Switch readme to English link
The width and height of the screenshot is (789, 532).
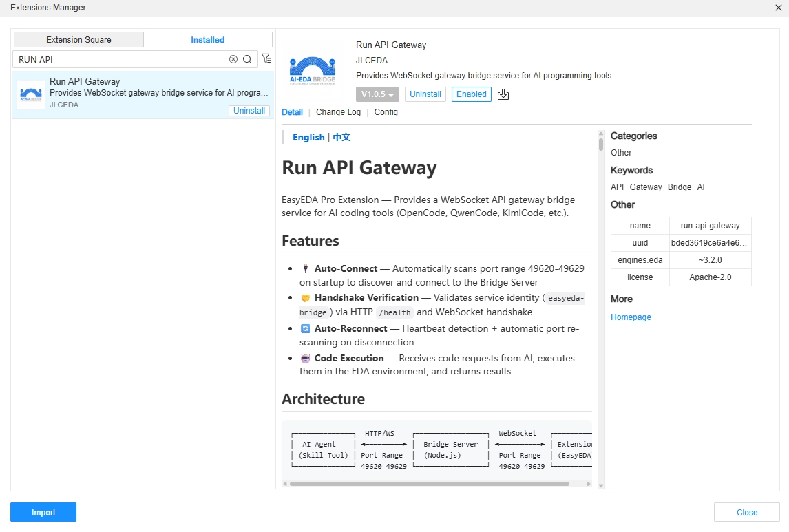click(308, 137)
